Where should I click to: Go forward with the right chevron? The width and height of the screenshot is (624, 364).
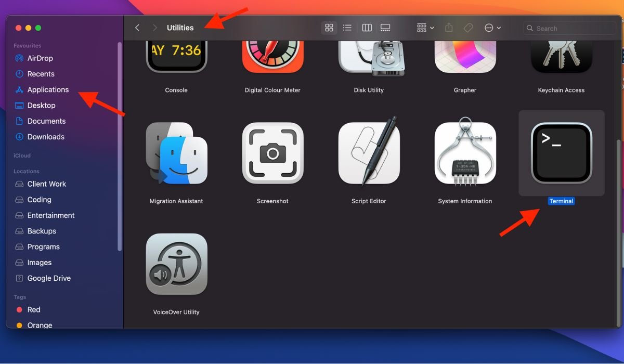click(x=154, y=28)
